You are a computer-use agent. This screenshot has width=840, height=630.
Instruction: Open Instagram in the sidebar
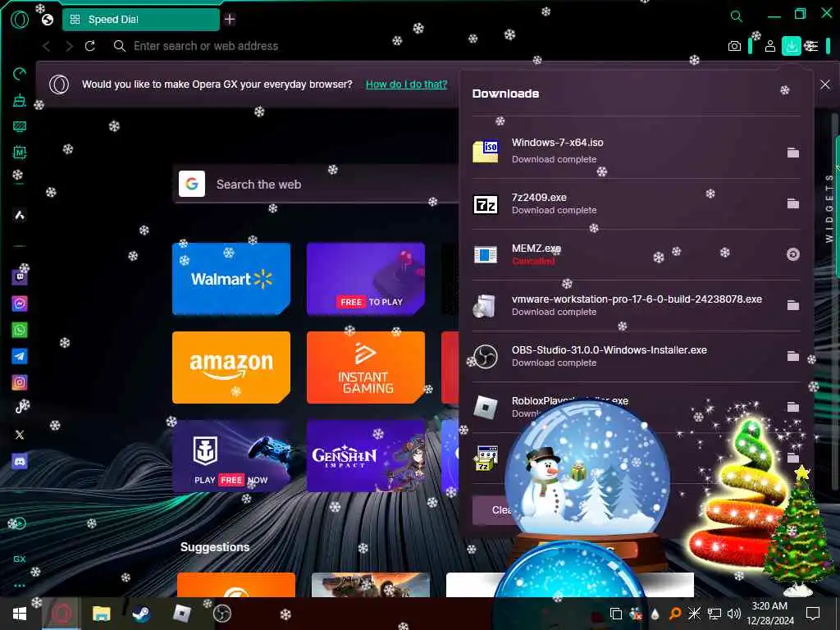click(x=20, y=382)
